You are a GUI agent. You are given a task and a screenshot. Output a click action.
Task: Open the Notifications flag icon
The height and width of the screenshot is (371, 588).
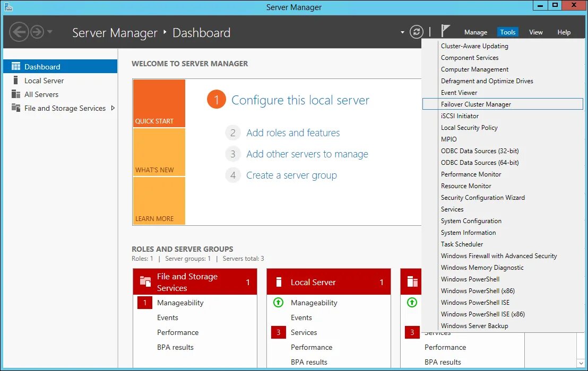click(x=445, y=31)
